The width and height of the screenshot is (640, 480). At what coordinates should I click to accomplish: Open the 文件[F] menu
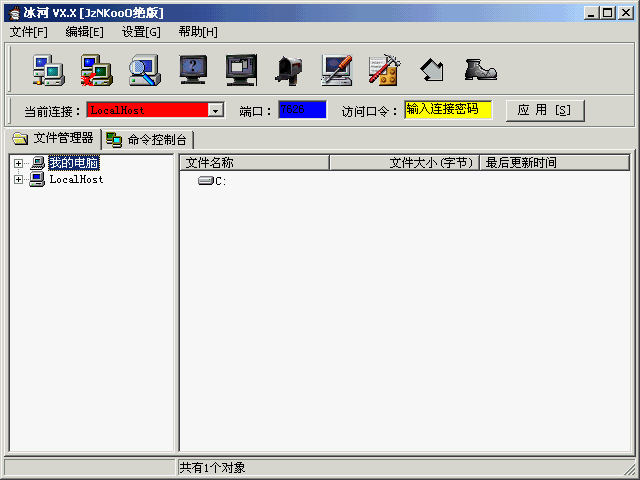tap(28, 32)
